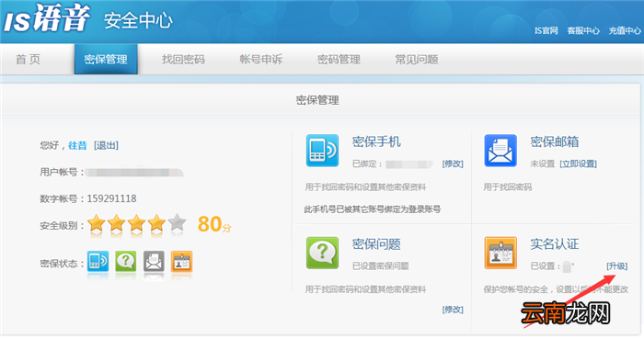
Task: Click the username 往昔 link
Action: pos(77,145)
